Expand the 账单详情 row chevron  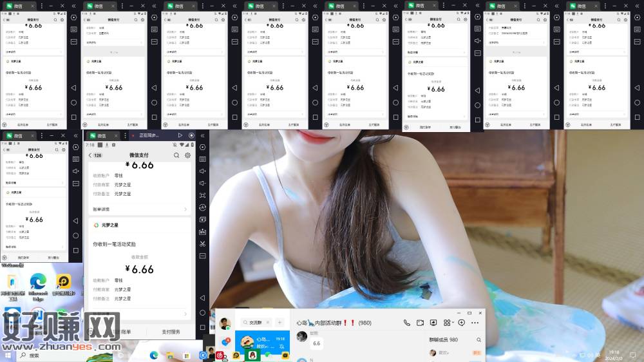(x=185, y=209)
